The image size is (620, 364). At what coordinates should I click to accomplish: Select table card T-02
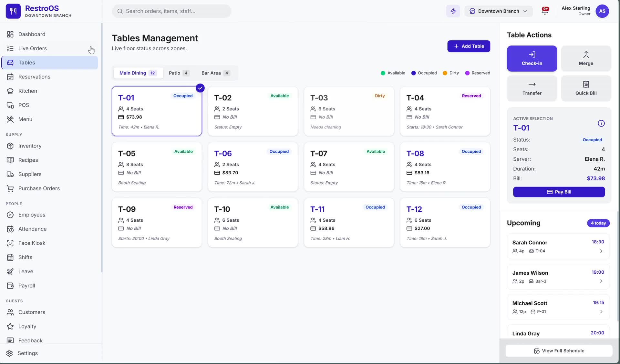[253, 111]
